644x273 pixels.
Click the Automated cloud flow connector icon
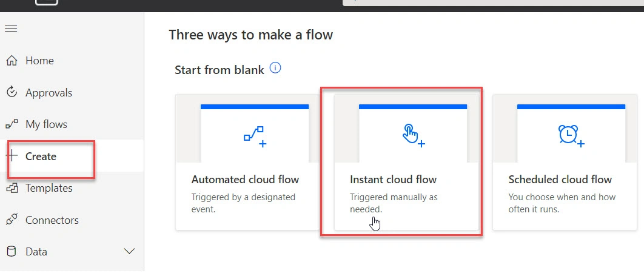click(255, 136)
